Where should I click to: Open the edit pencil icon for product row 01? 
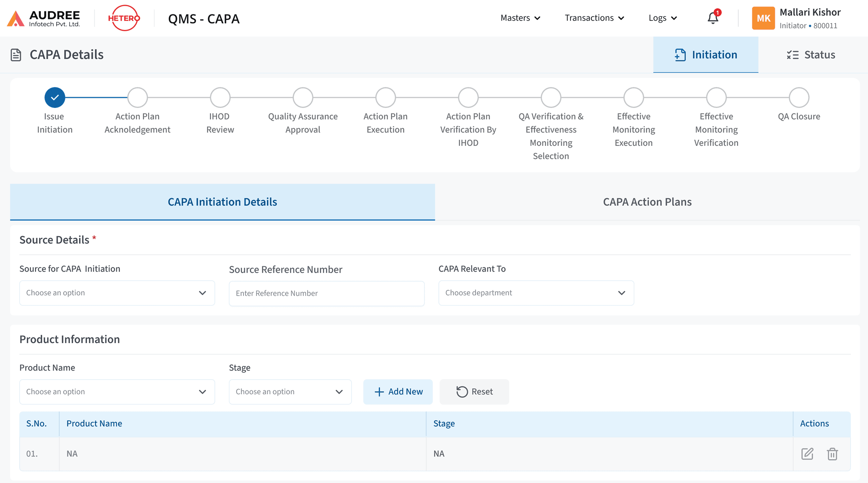(x=807, y=454)
